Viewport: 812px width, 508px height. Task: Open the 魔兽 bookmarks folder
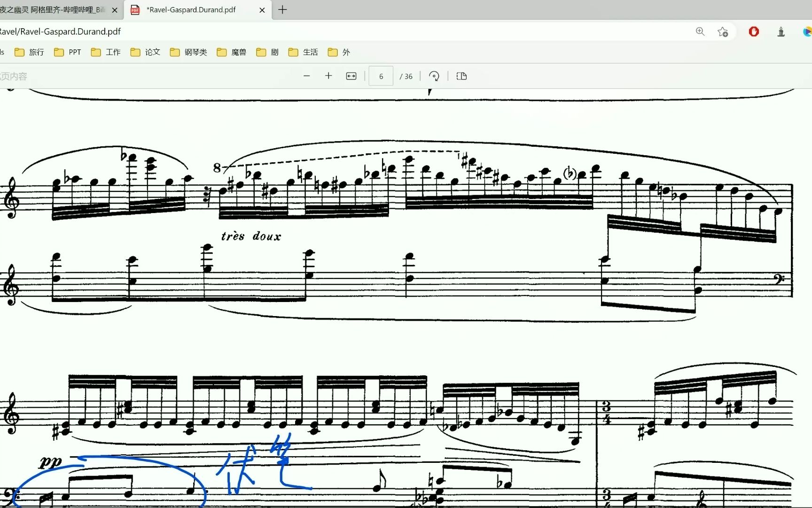pyautogui.click(x=231, y=52)
